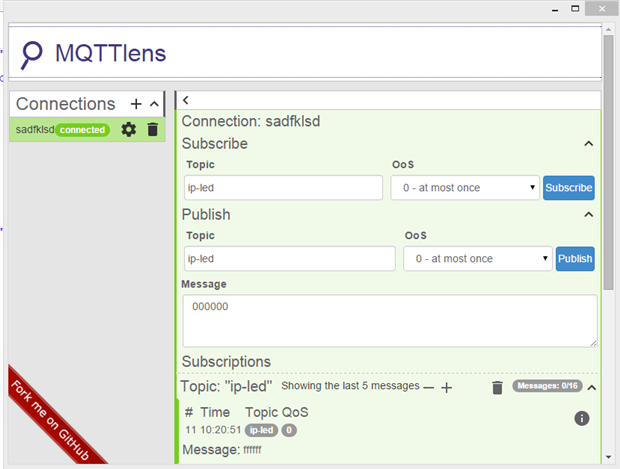Show message info for the ip-led message
Screen dimensions: 620x469
coord(582,418)
